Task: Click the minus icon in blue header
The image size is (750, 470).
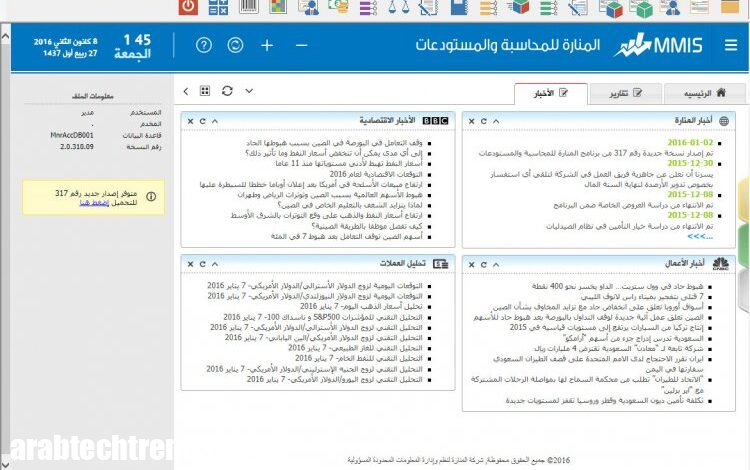Action: point(301,45)
